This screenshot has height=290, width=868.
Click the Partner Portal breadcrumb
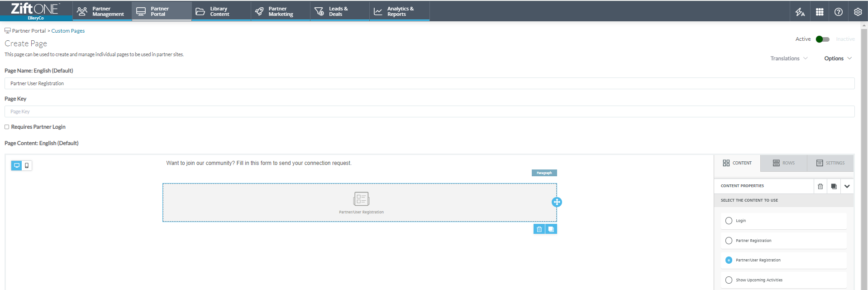click(x=29, y=31)
